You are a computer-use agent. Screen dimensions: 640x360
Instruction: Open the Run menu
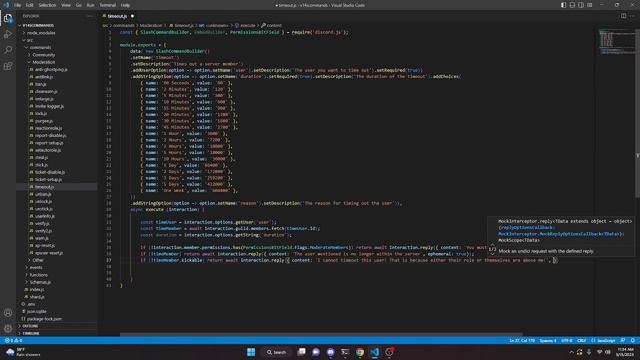coord(91,5)
